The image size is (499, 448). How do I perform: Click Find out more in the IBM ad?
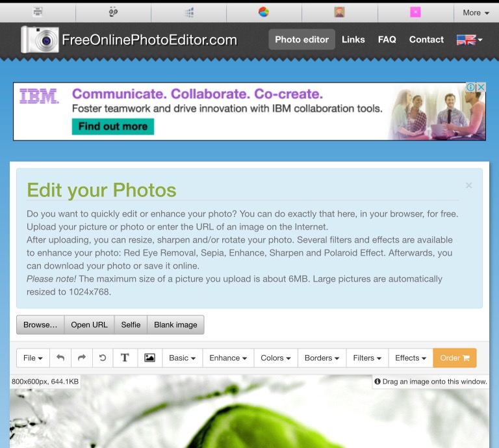coord(112,126)
